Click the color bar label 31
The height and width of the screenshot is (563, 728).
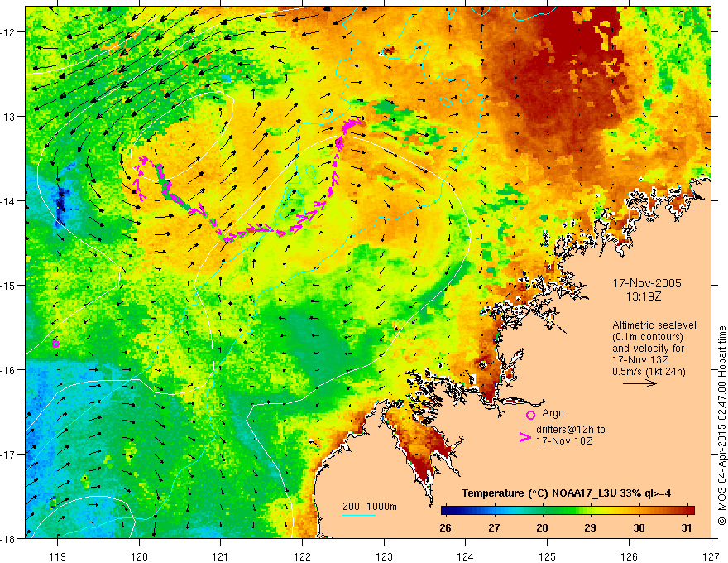point(687,527)
